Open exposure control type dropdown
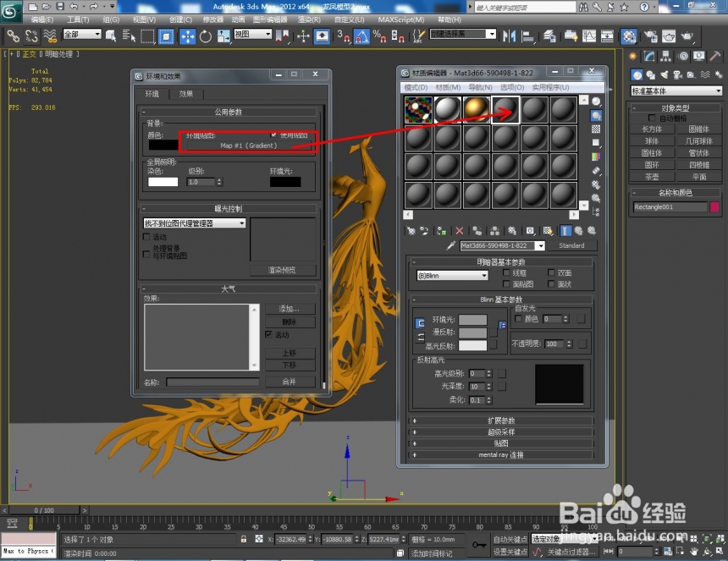 tap(195, 223)
